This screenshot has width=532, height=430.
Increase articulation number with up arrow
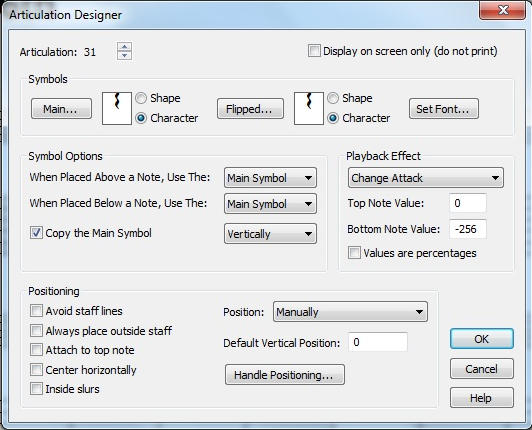point(125,47)
